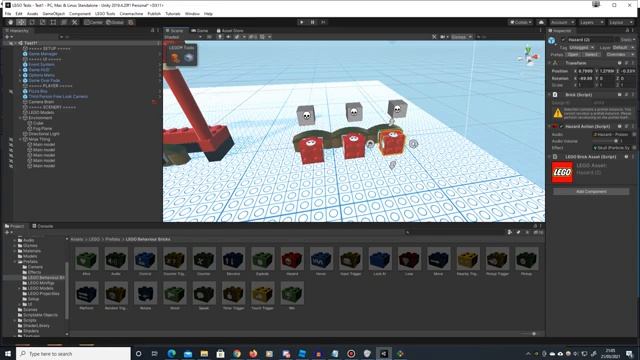This screenshot has width=640, height=360.
Task: Select the Win brick prefab thumbnail
Action: click(292, 296)
